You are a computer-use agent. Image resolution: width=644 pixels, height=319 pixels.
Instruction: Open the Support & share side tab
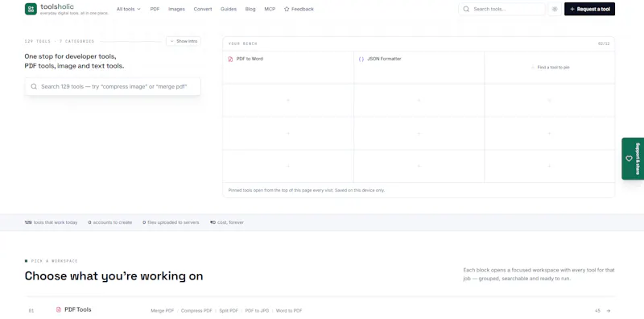tap(633, 159)
